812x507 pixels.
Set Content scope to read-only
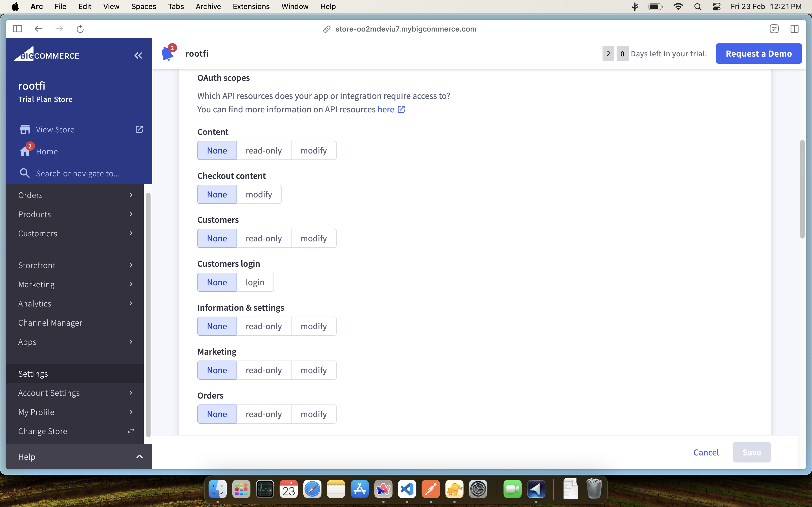point(263,151)
